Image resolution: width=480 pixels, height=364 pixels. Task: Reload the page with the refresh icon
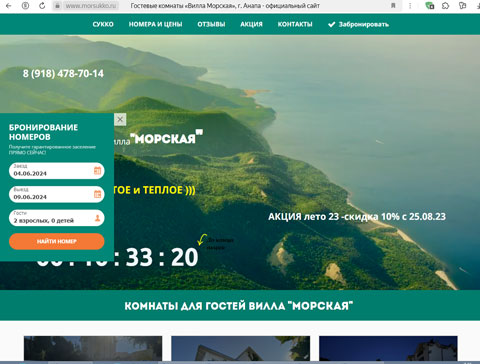[42, 6]
